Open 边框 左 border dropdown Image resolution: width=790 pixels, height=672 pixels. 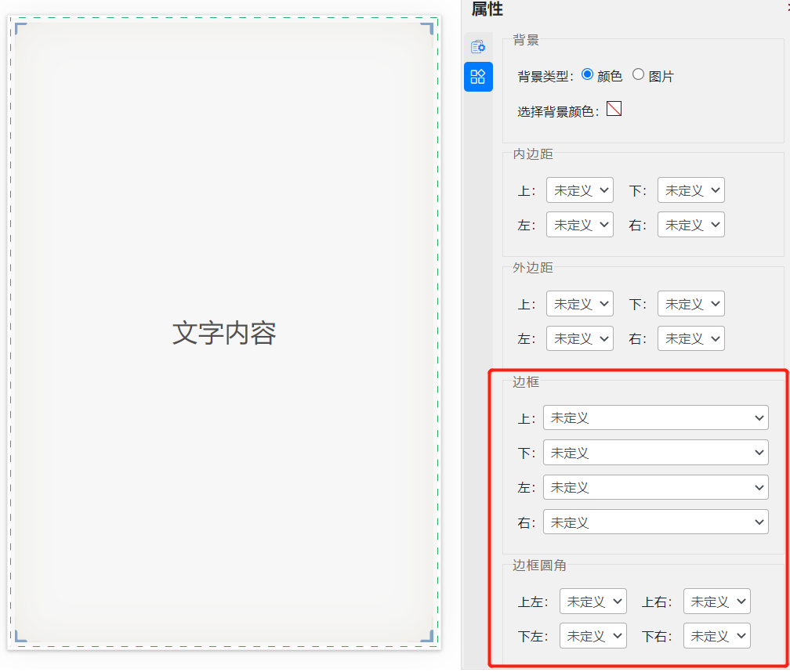click(x=655, y=487)
